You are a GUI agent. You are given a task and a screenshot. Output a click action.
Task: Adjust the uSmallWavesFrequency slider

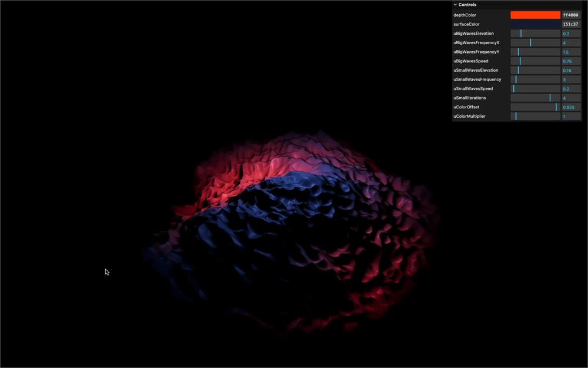point(535,79)
